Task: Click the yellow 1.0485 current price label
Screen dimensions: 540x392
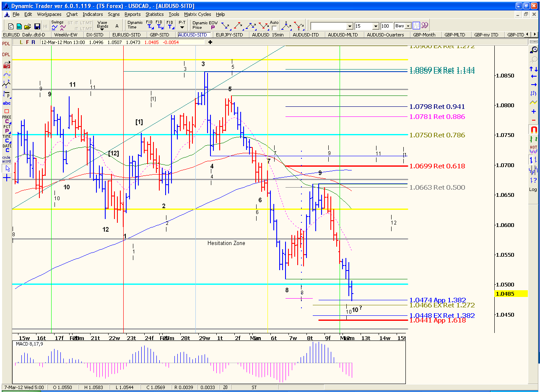Action: click(511, 294)
